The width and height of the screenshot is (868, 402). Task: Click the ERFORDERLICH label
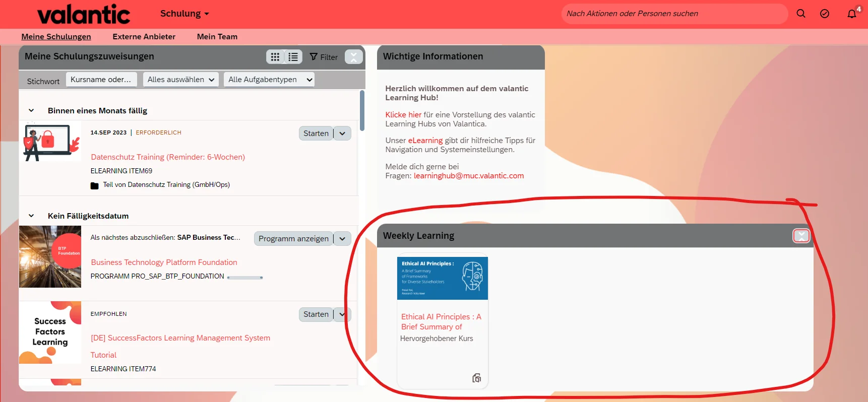tap(158, 132)
